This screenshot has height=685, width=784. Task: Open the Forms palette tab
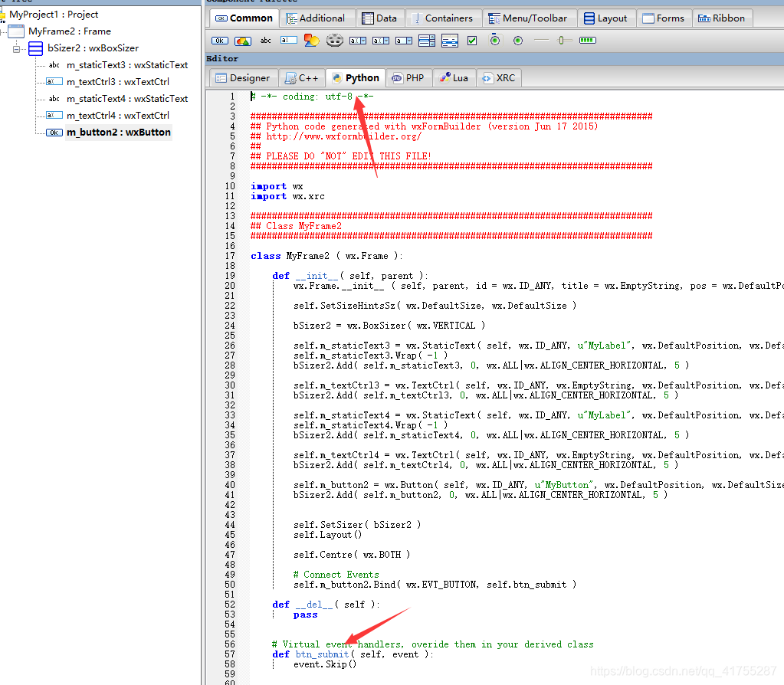click(664, 18)
